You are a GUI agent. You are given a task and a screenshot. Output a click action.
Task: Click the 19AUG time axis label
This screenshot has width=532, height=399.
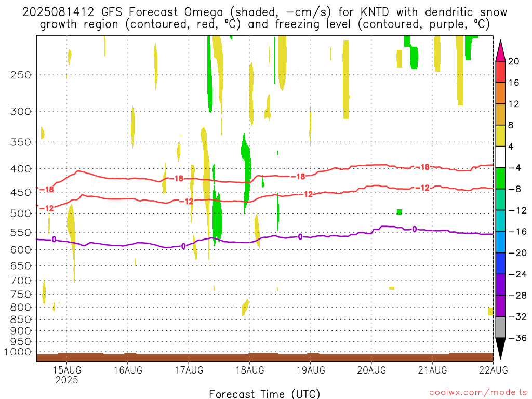coord(311,370)
